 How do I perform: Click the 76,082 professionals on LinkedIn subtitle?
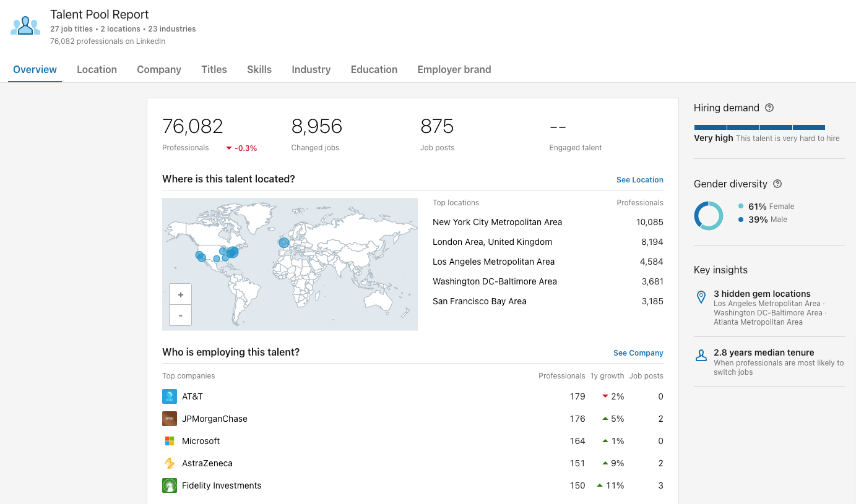coord(108,41)
